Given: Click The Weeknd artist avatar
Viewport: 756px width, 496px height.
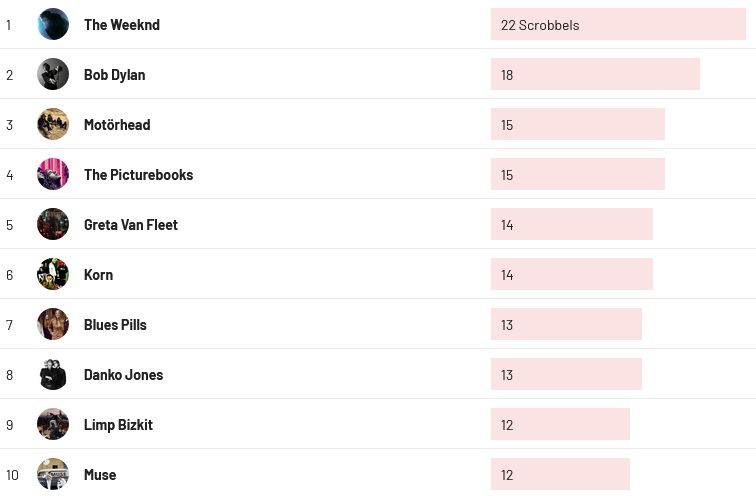Looking at the screenshot, I should click(x=53, y=24).
